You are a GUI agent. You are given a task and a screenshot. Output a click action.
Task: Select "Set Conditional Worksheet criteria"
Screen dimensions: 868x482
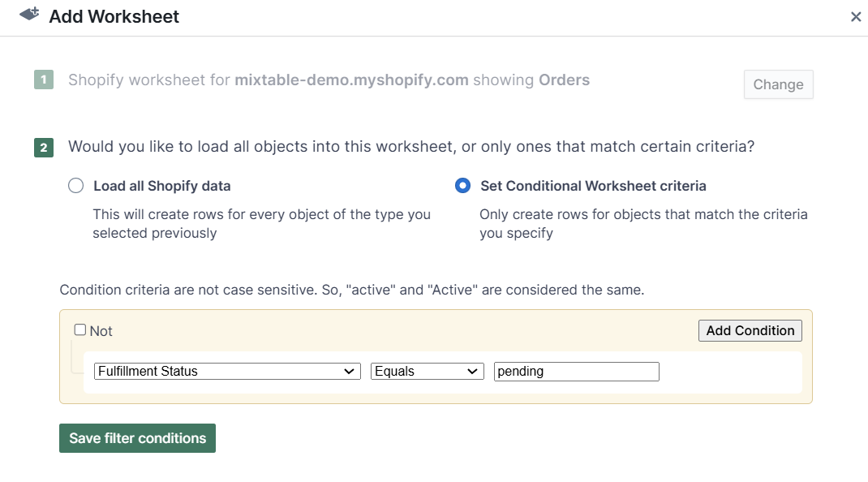462,185
